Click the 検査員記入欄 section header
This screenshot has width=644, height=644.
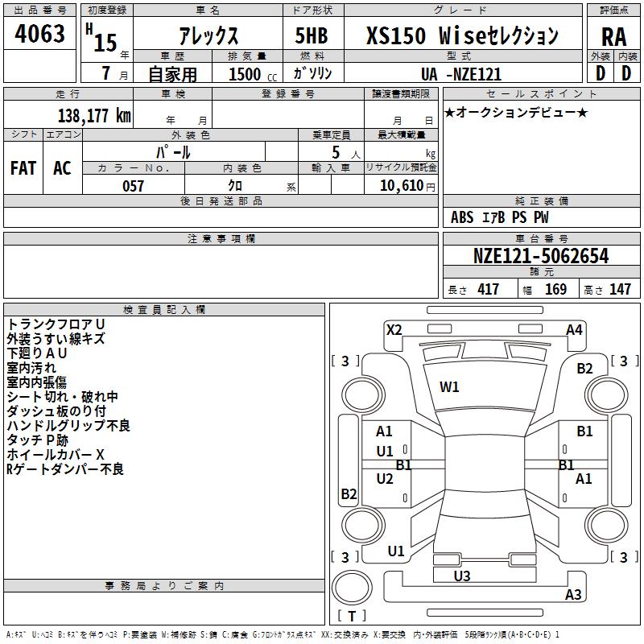pyautogui.click(x=164, y=310)
